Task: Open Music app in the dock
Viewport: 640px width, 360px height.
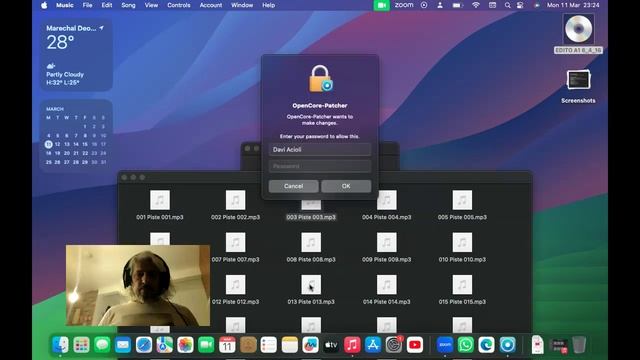Action: coord(352,345)
